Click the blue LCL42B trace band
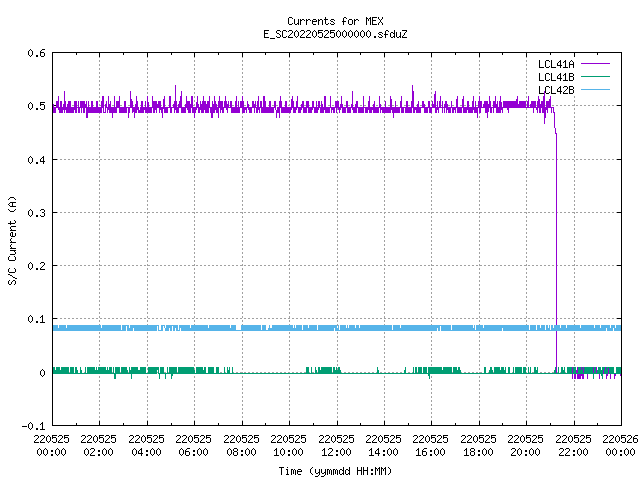The image size is (640, 480). (x=337, y=328)
